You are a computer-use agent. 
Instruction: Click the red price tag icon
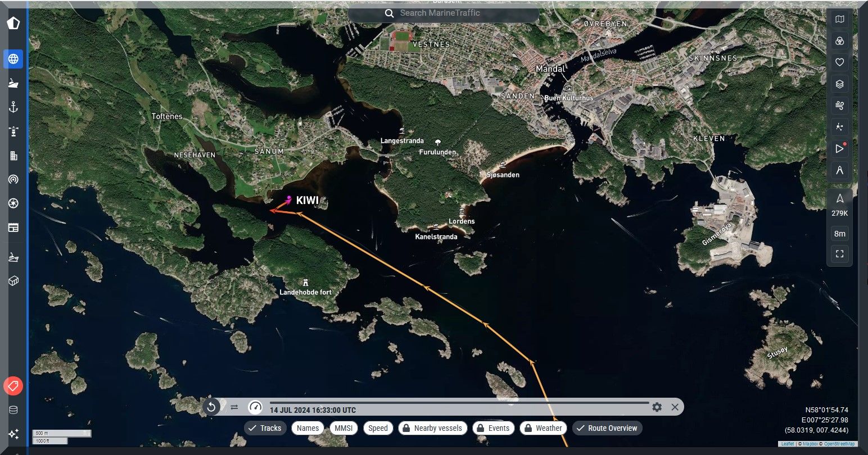tap(13, 386)
